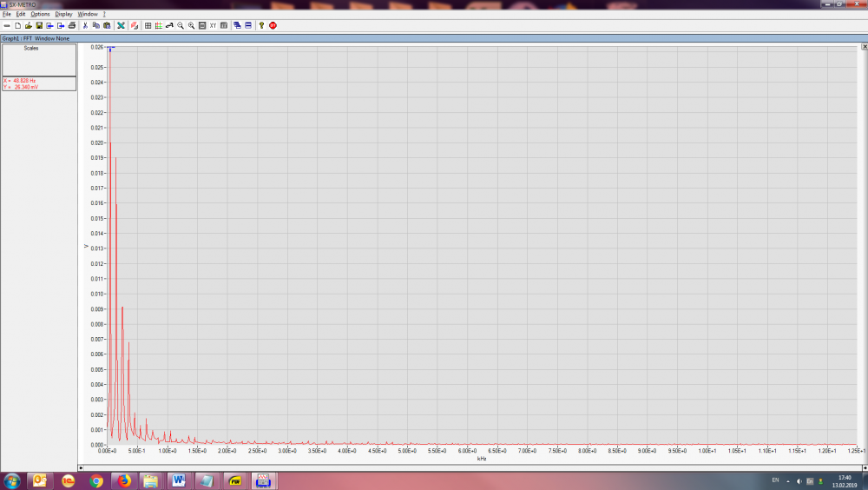Image resolution: width=868 pixels, height=490 pixels.
Task: Click the horizontal scrollbar left arrow
Action: point(82,467)
